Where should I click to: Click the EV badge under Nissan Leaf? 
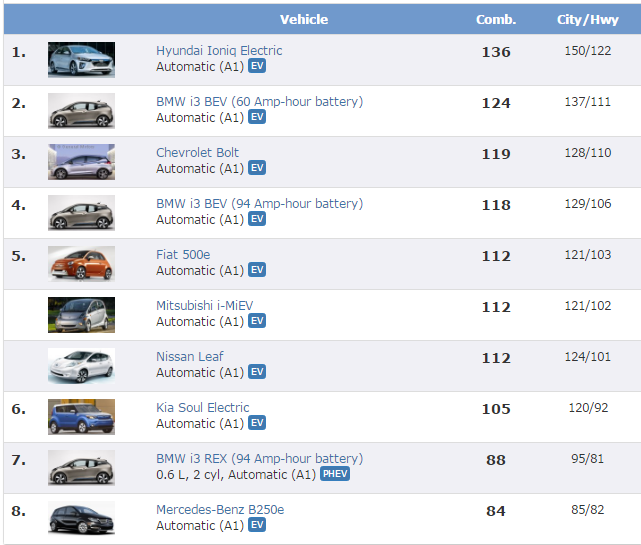(x=257, y=373)
